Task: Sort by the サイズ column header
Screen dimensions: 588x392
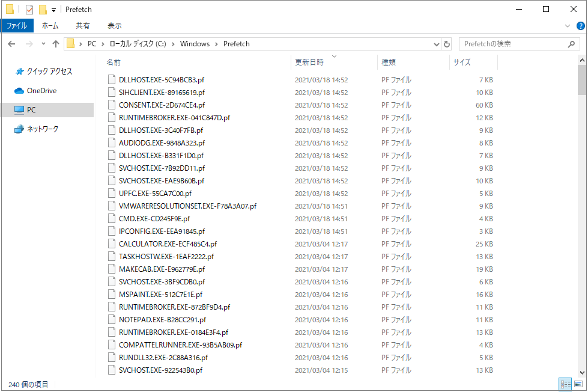Action: pyautogui.click(x=462, y=63)
